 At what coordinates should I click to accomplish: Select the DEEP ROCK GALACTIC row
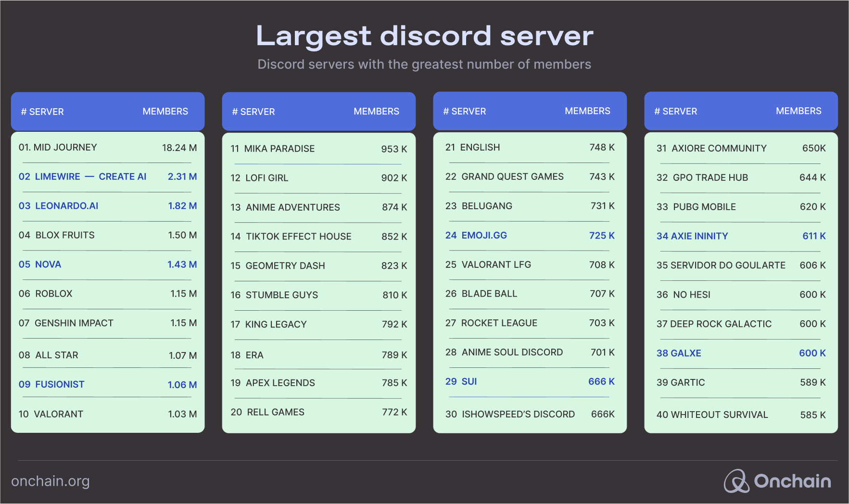point(741,324)
